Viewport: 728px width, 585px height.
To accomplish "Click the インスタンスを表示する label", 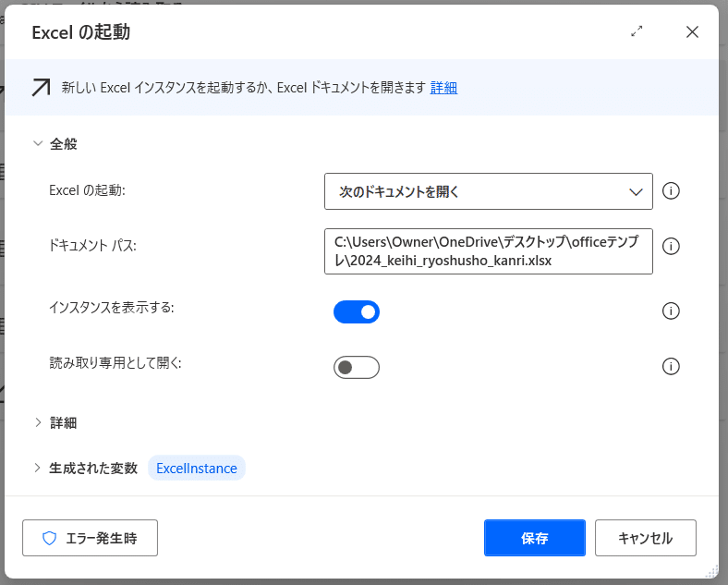I will tap(112, 307).
